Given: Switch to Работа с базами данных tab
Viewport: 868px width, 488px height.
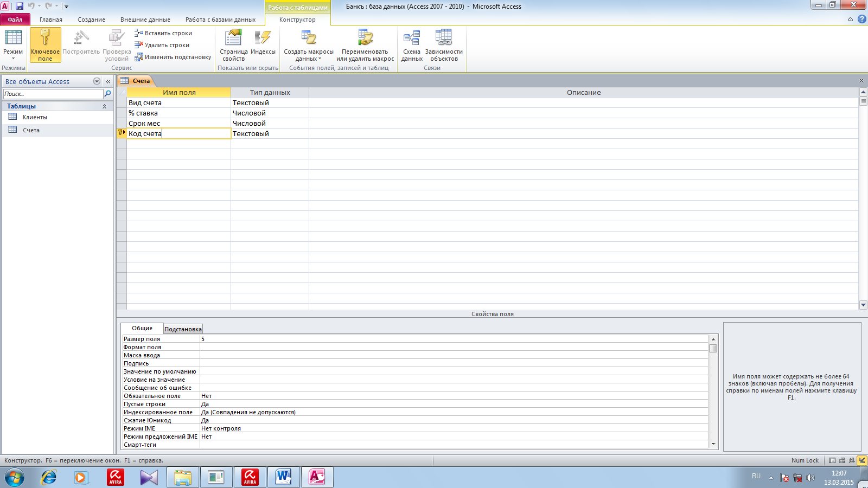Looking at the screenshot, I should pos(220,20).
